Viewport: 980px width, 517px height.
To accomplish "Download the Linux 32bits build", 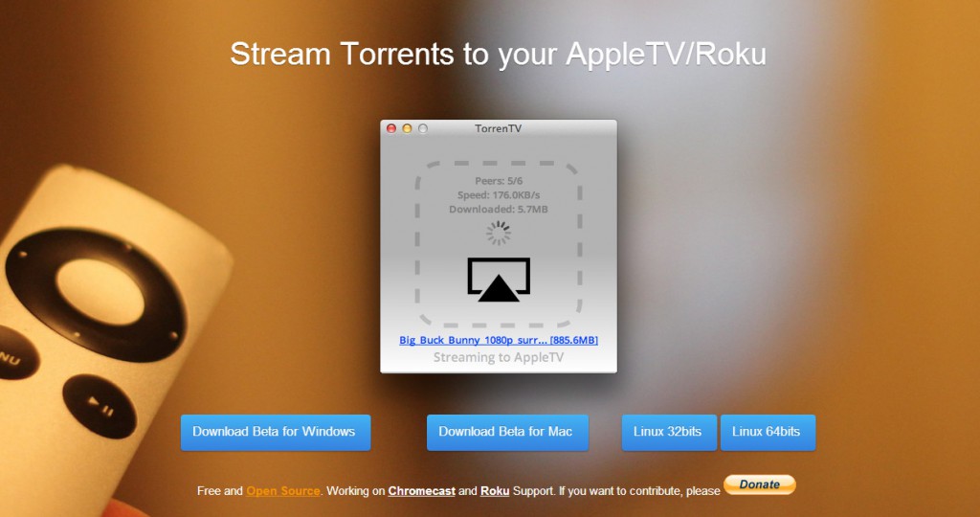I will click(x=669, y=432).
